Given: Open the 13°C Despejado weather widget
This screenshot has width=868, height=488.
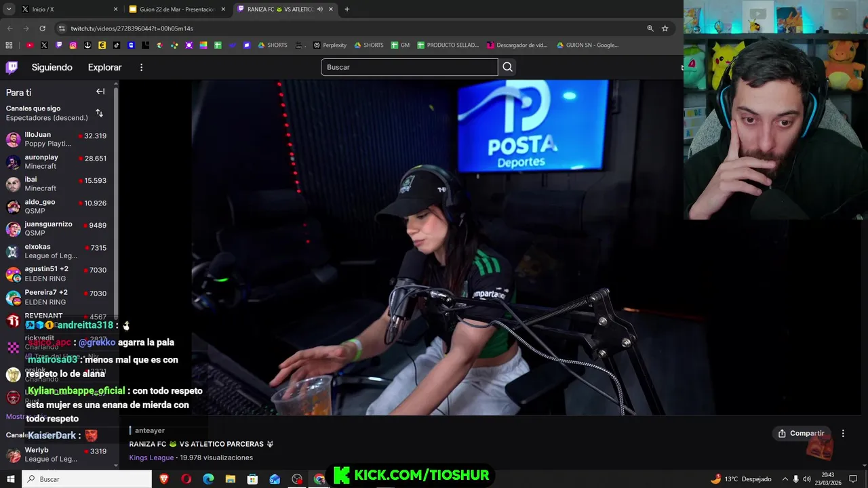Looking at the screenshot, I should pos(741,479).
